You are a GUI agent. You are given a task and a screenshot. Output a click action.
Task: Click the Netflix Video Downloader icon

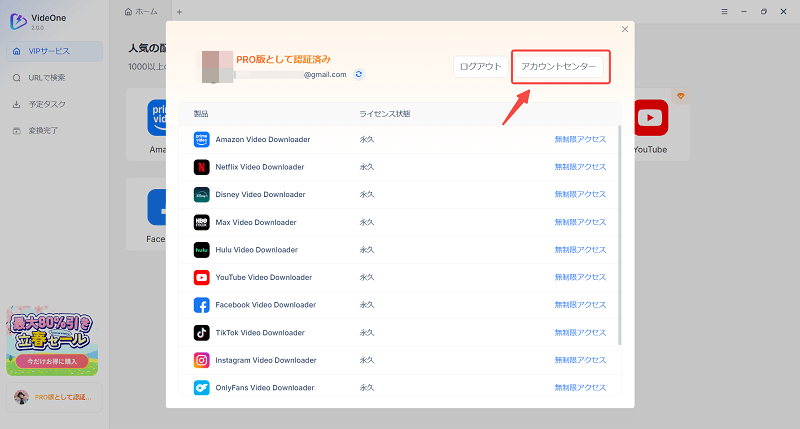pos(201,167)
